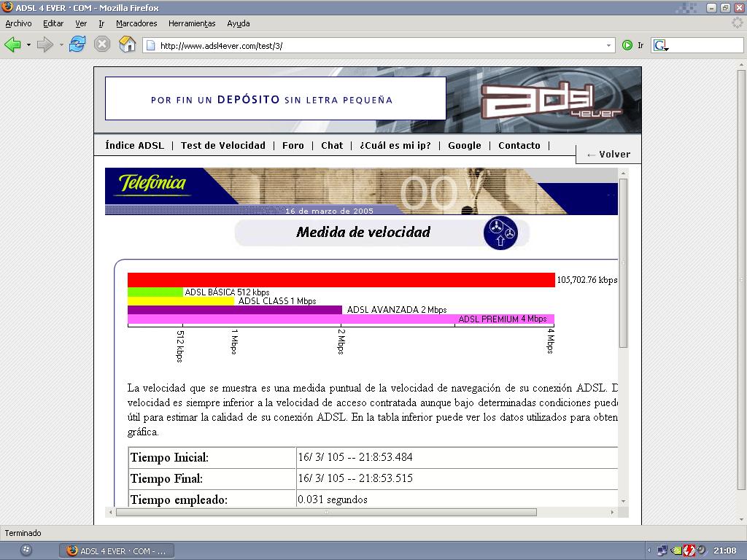Expand hidden system tray icons arrow
Viewport: 747px width, 560px height.
click(649, 551)
